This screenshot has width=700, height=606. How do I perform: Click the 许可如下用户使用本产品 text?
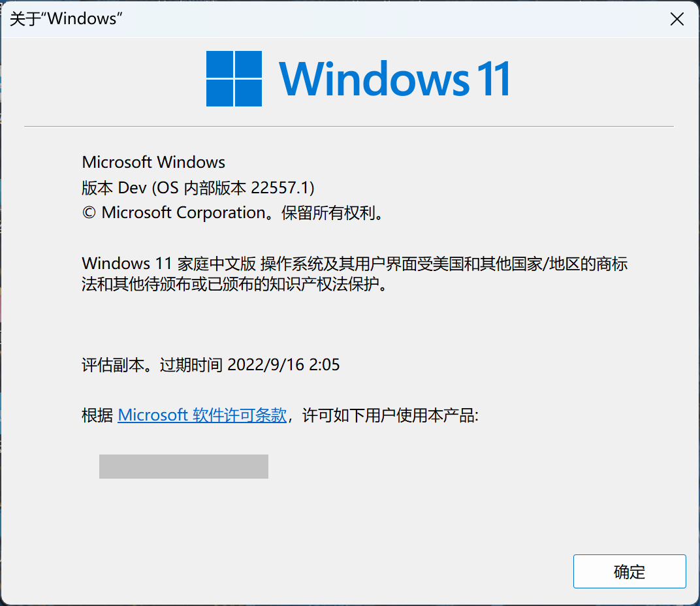coord(390,415)
